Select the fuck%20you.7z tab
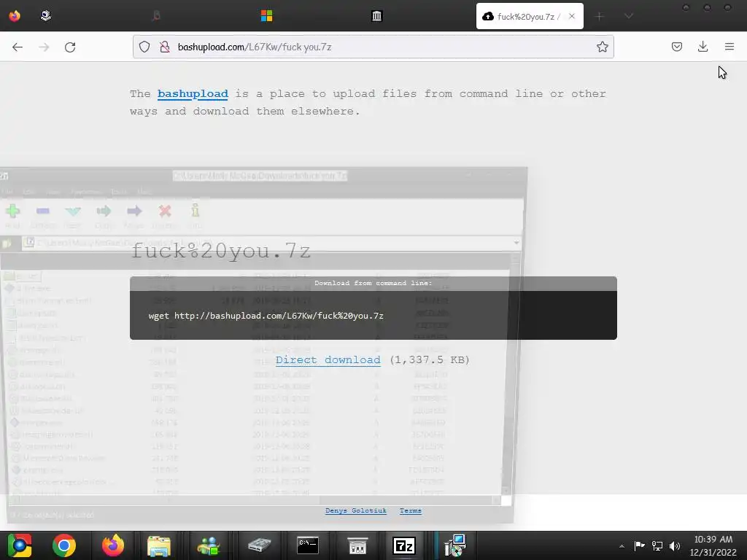747x560 pixels. (530, 16)
